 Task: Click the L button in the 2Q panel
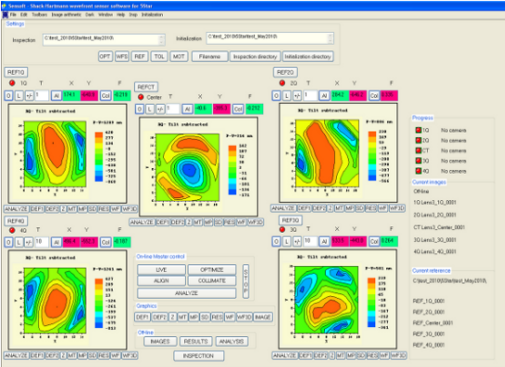point(287,96)
